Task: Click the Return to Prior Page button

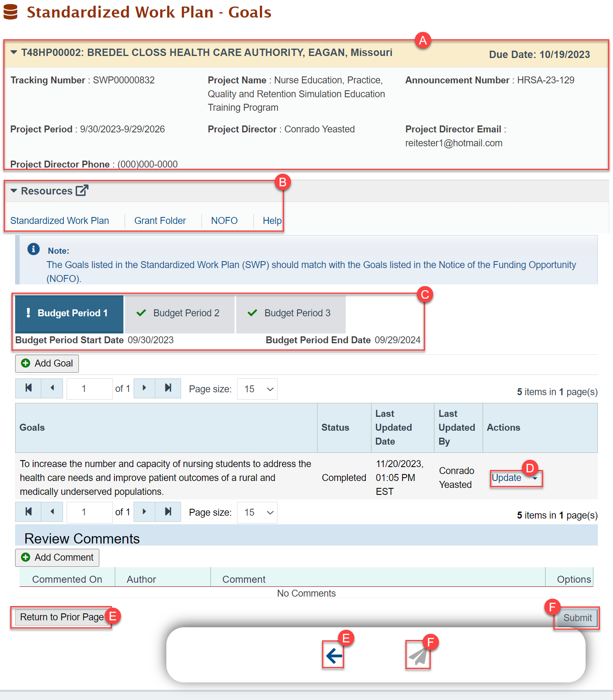Action: tap(62, 617)
